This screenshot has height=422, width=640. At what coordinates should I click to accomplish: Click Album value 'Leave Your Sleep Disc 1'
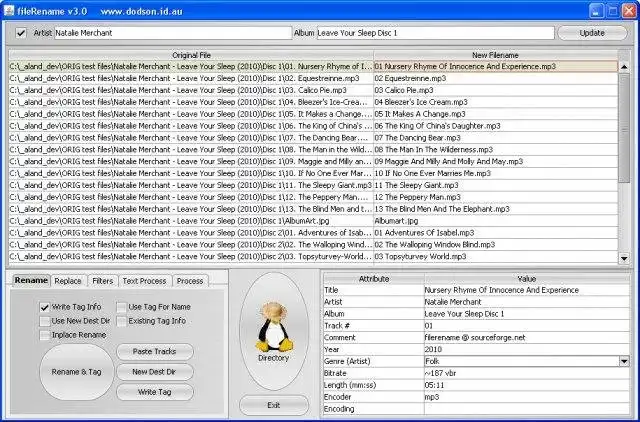coord(527,314)
